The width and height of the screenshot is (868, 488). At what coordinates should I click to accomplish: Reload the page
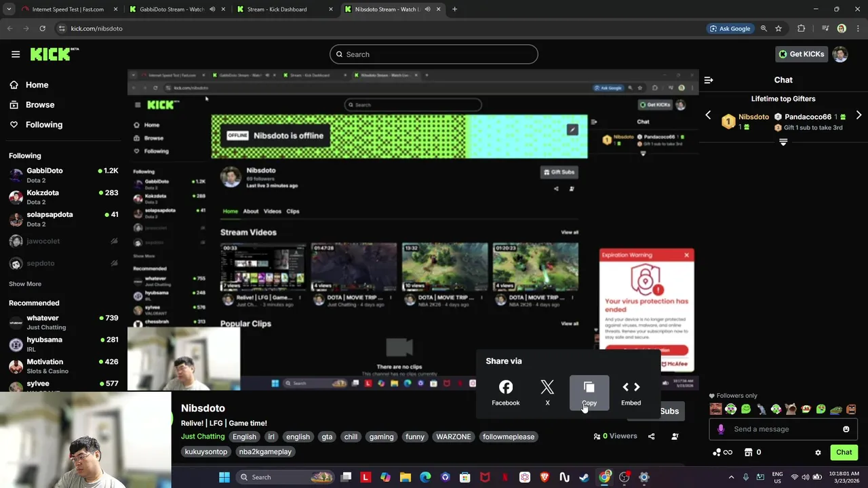[42, 28]
